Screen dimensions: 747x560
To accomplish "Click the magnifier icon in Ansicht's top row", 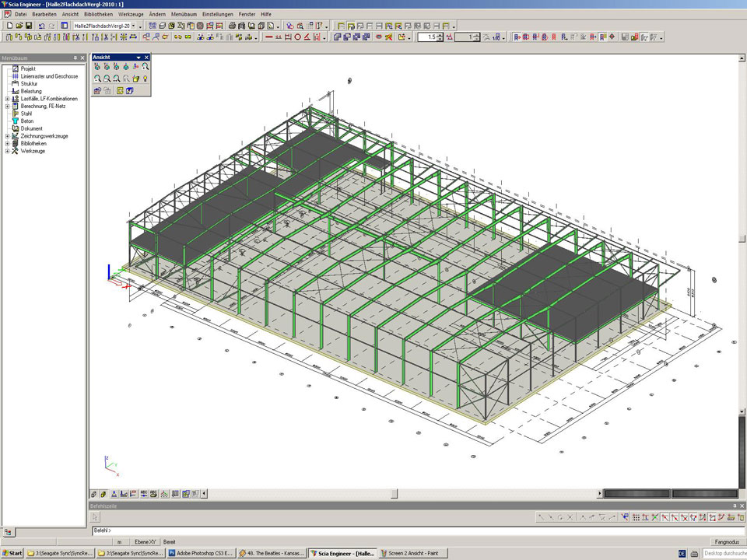I will click(x=146, y=68).
